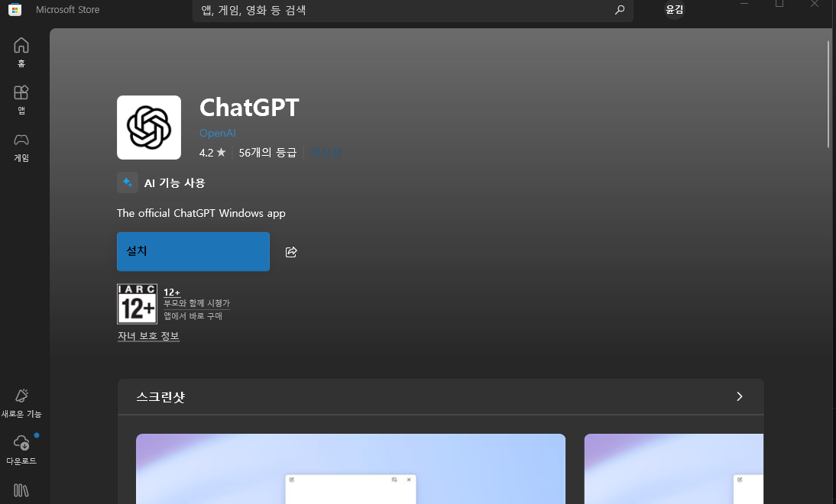The image size is (836, 504).
Task: Click the 4.2 star rating text
Action: (x=212, y=153)
